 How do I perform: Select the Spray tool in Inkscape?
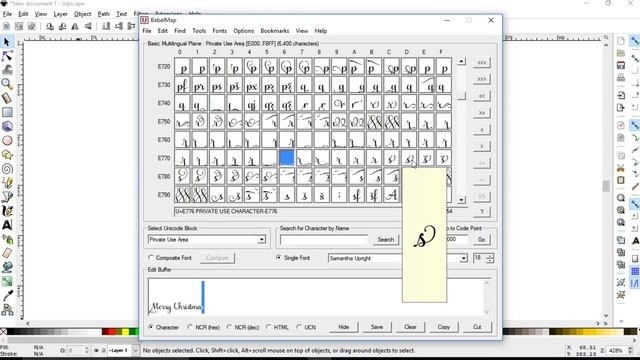click(x=7, y=239)
